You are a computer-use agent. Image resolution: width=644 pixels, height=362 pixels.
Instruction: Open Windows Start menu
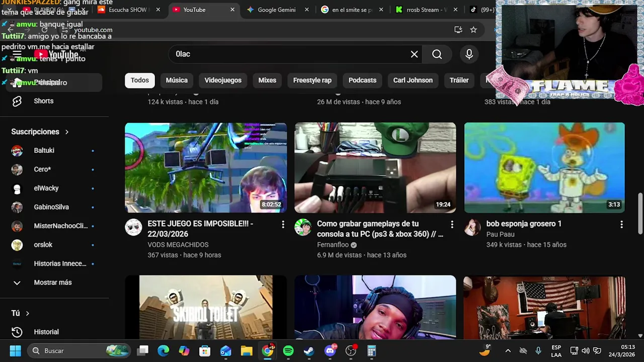coord(15,350)
